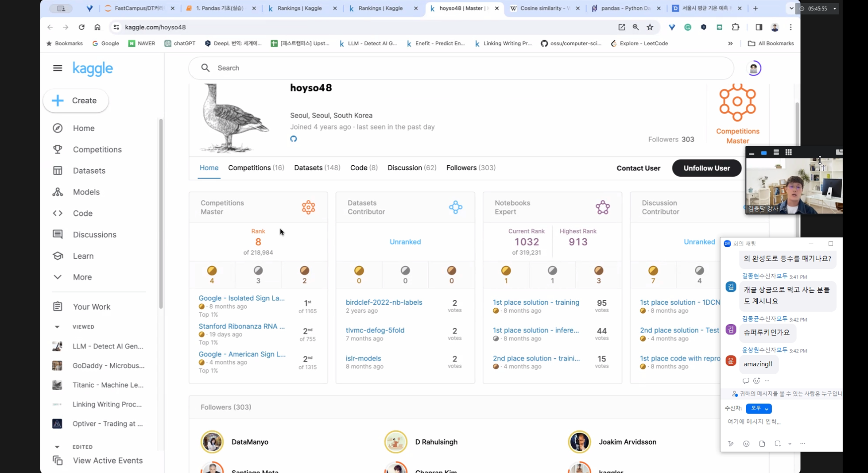The height and width of the screenshot is (473, 868).
Task: Collapse the VIEWED list in sidebar
Action: (x=57, y=327)
